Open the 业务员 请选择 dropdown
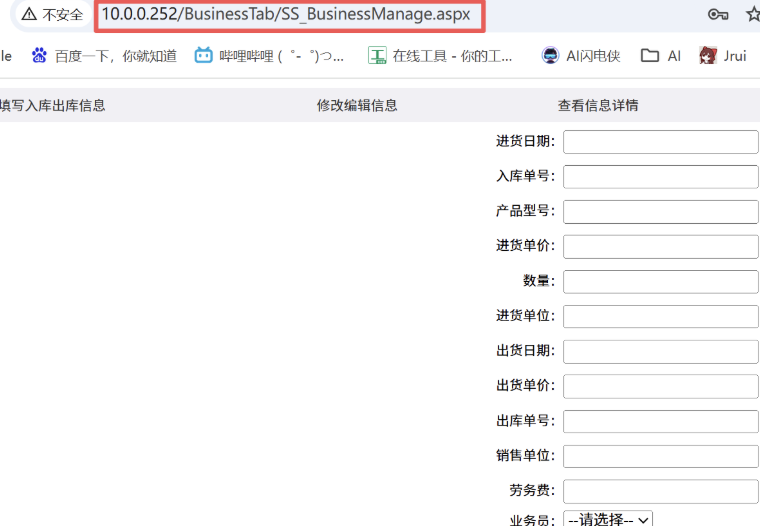 pos(608,520)
